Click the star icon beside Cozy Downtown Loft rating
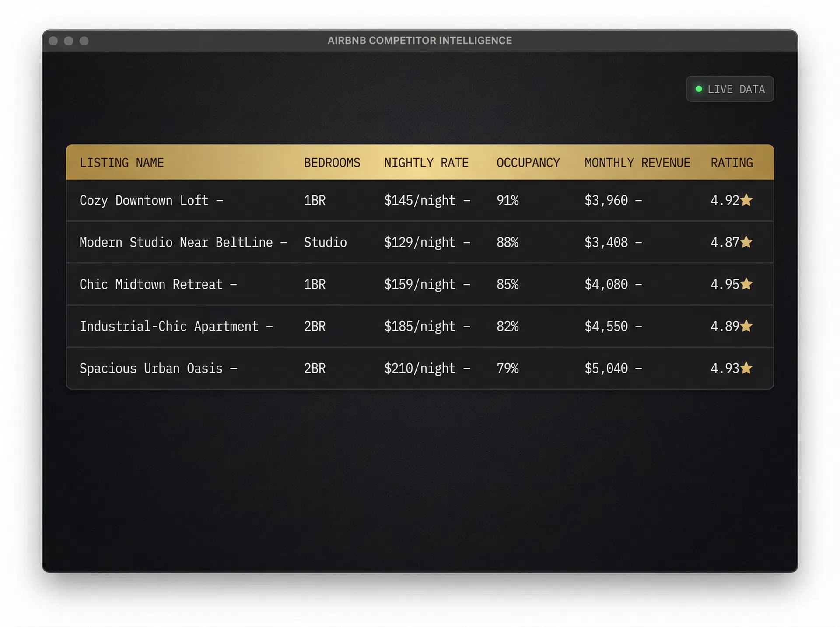The height and width of the screenshot is (627, 840). point(747,200)
